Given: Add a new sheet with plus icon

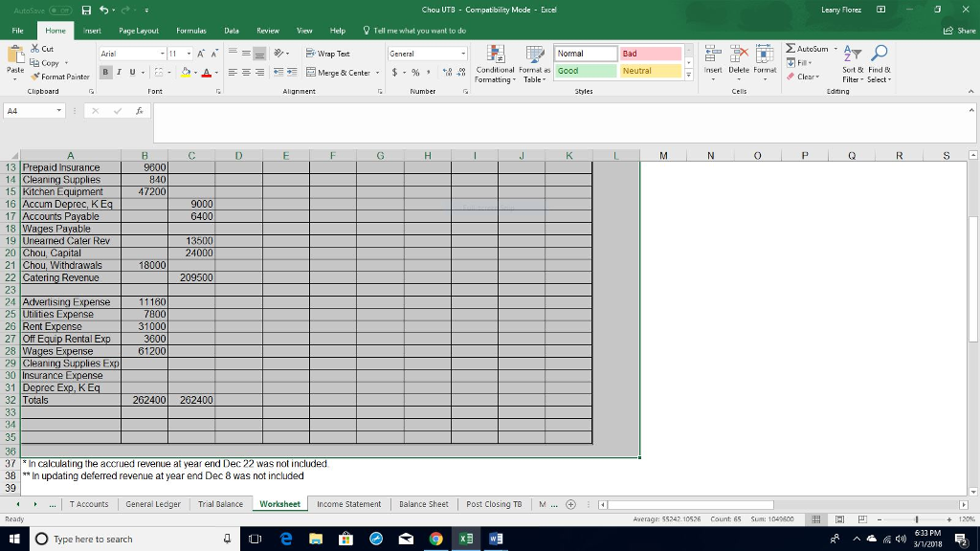Looking at the screenshot, I should coord(570,504).
